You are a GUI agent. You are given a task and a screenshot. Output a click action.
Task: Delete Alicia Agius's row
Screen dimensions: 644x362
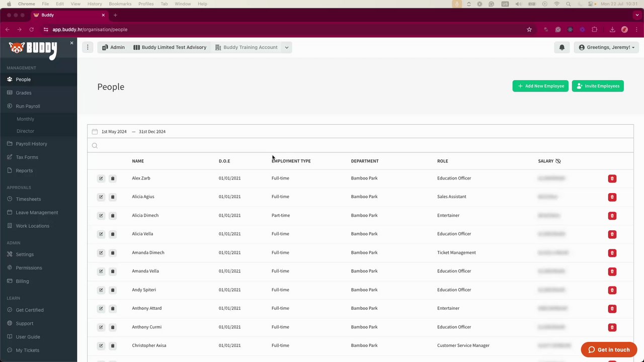point(612,197)
